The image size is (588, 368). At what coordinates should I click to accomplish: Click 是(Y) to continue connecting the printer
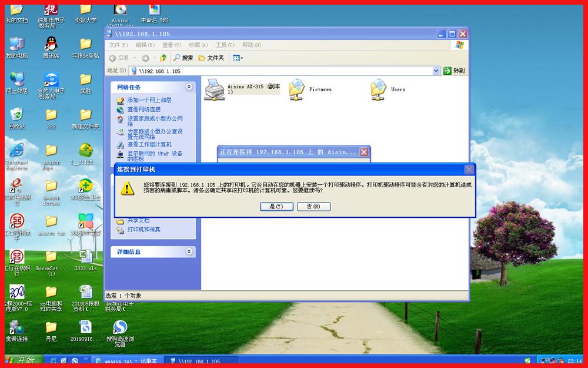click(276, 207)
